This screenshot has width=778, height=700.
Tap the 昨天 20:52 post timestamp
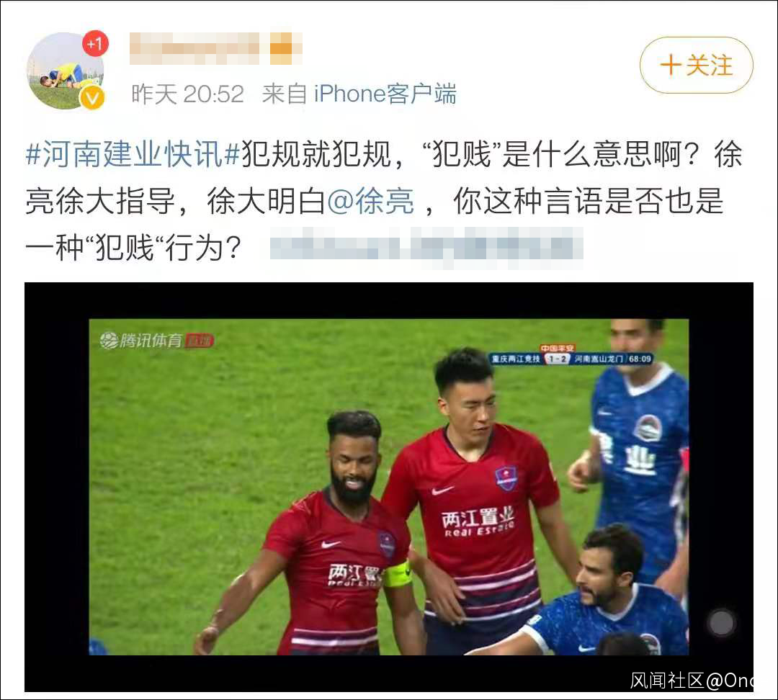tap(187, 94)
